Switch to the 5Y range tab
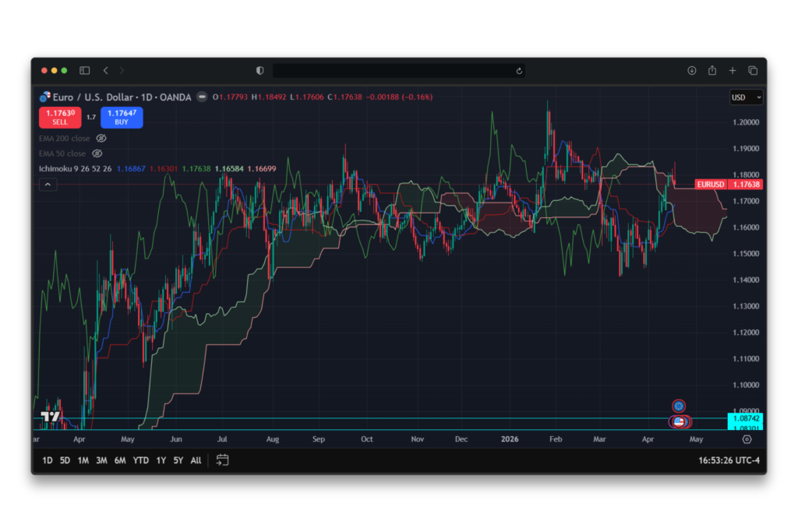Screen dimensions: 798x532 [178, 460]
